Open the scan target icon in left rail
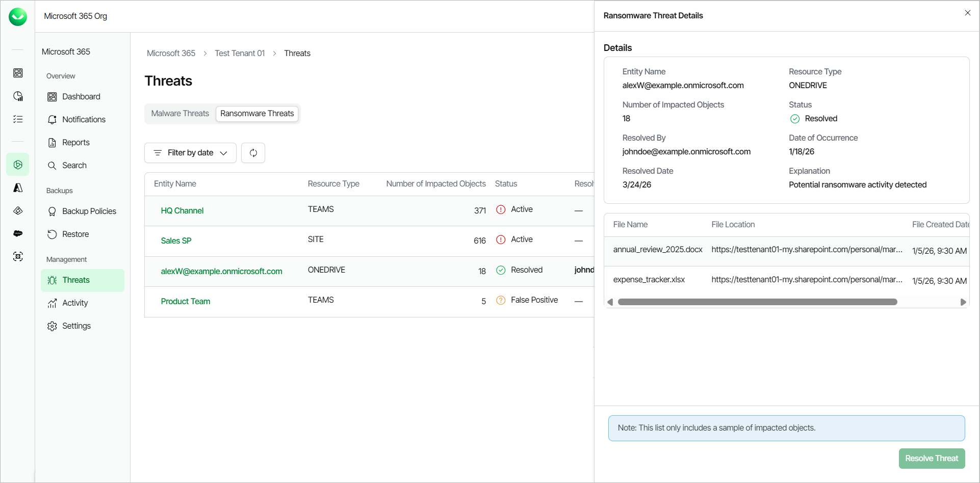The image size is (980, 483). click(x=18, y=256)
